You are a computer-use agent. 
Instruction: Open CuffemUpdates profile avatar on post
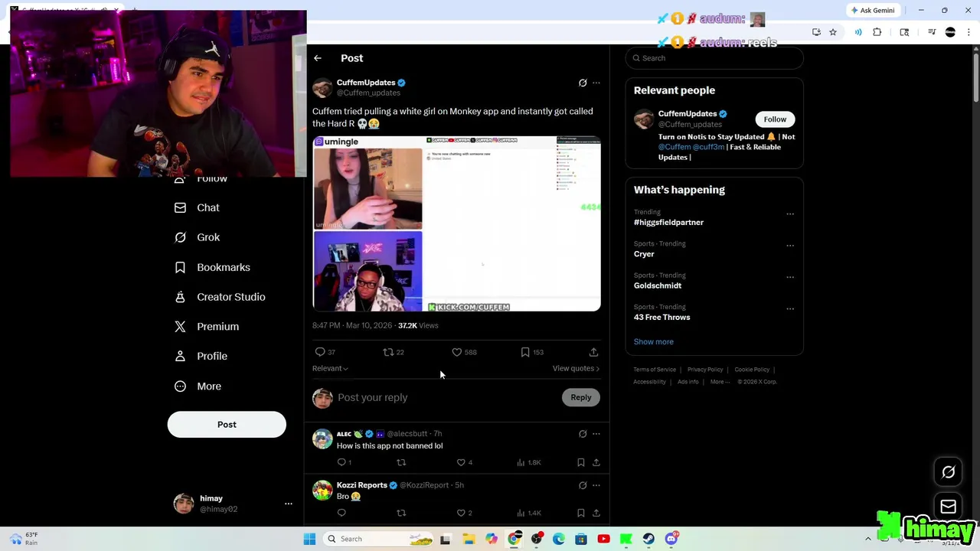[x=322, y=87]
